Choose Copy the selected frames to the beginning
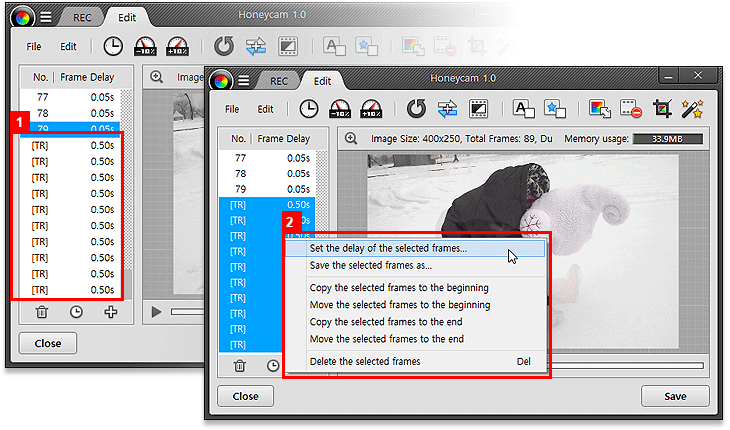 point(399,288)
